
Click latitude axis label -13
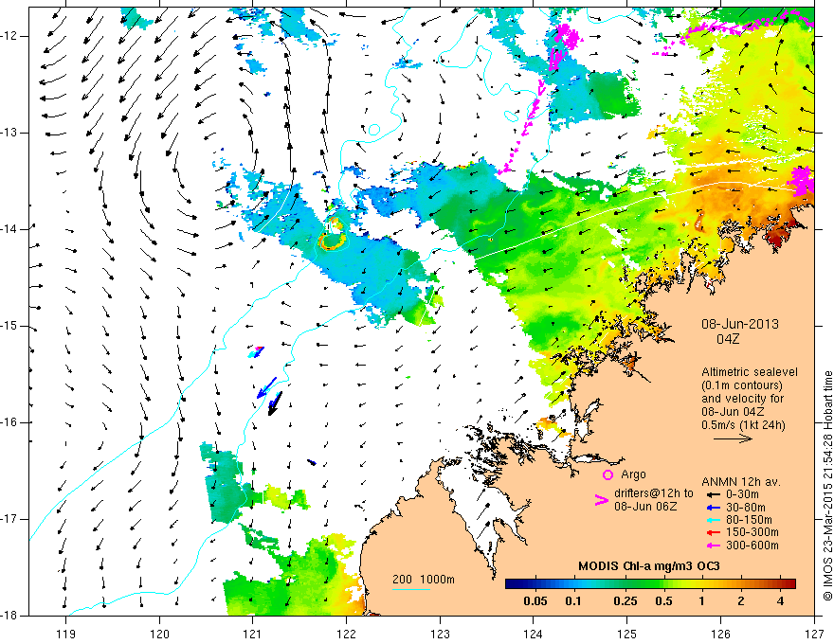pos(9,133)
